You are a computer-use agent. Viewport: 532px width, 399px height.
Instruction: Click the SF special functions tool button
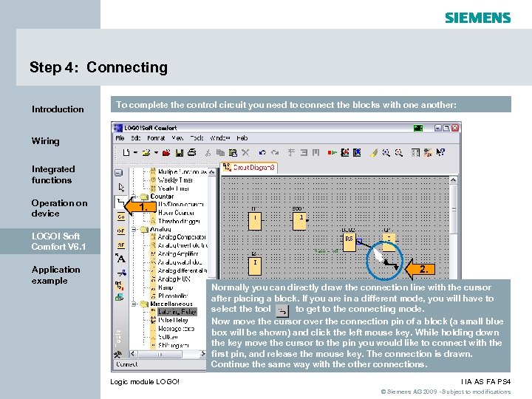click(x=120, y=245)
